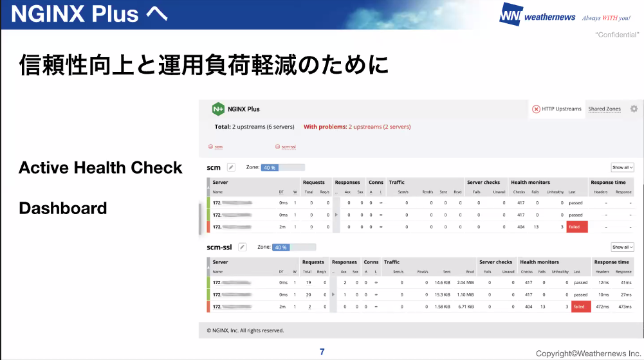The image size is (644, 360).
Task: Click the With problems: 2 upstreams text
Action: [x=357, y=127]
